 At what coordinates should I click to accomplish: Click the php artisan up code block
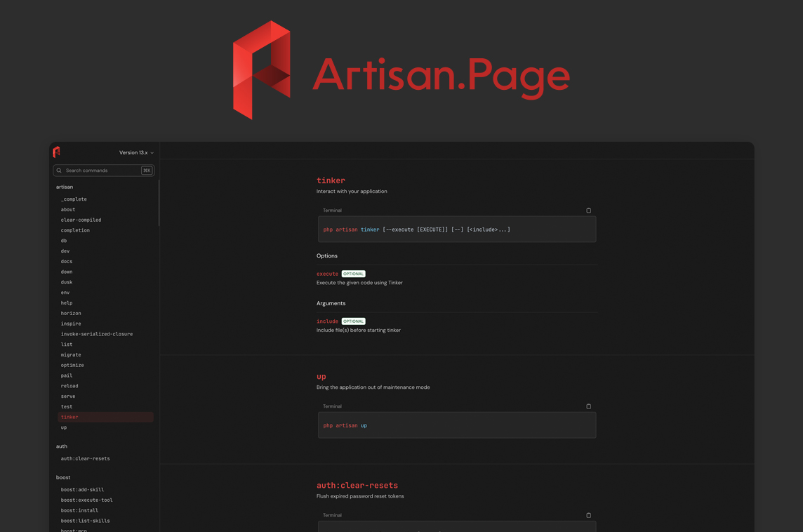[457, 425]
